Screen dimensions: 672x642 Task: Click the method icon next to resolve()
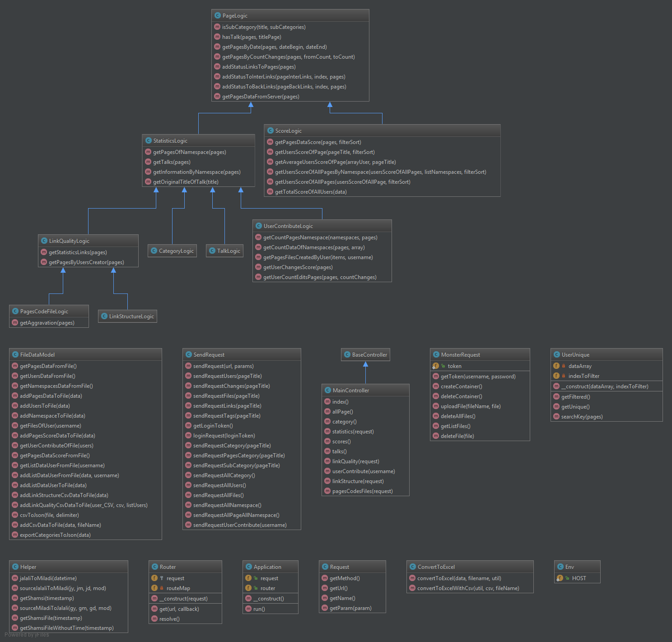click(x=154, y=619)
